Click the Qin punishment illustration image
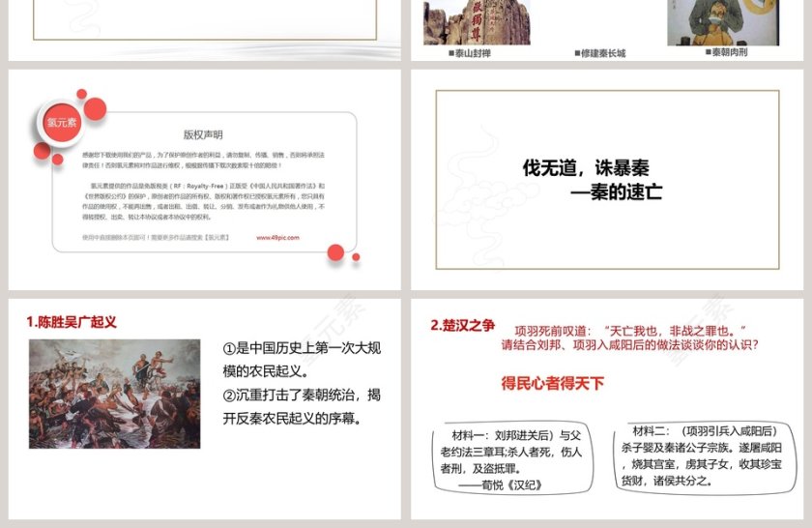The width and height of the screenshot is (812, 528). 723,22
